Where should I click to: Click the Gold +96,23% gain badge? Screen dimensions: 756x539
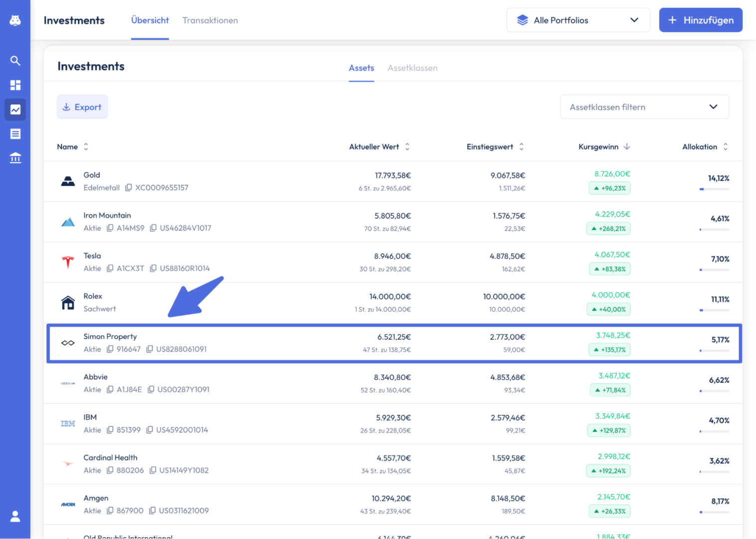click(x=610, y=188)
